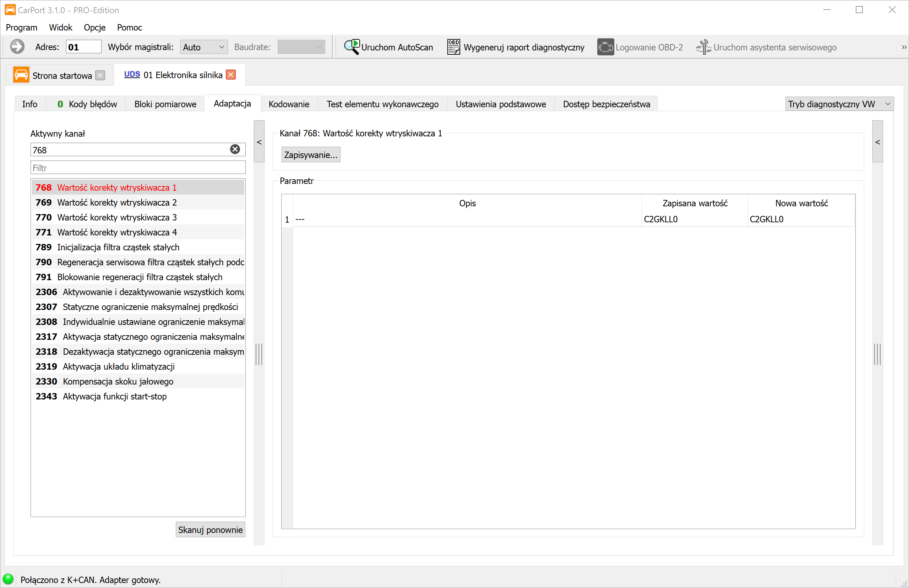The height and width of the screenshot is (588, 909).
Task: Click the OBD-2 logging engine icon
Action: [605, 47]
